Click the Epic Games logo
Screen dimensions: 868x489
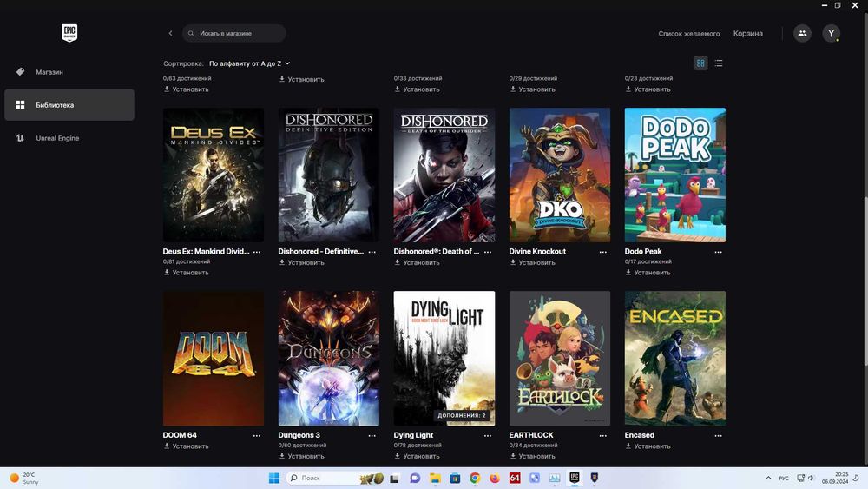69,33
